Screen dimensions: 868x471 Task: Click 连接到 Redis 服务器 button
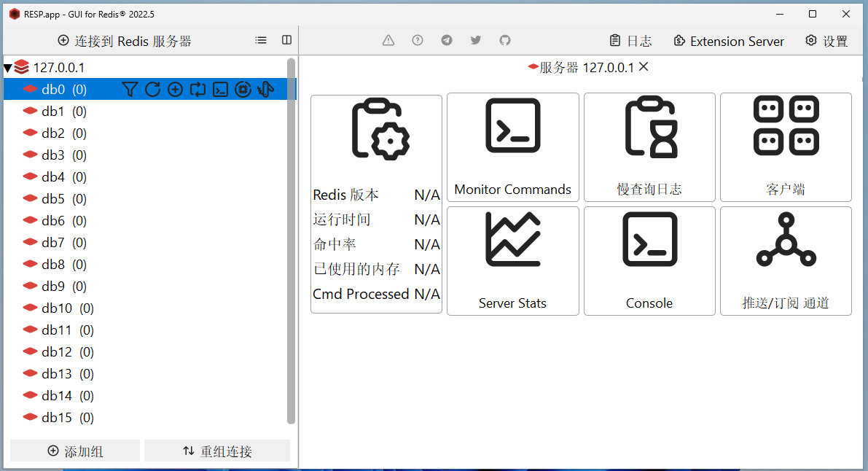click(x=125, y=41)
